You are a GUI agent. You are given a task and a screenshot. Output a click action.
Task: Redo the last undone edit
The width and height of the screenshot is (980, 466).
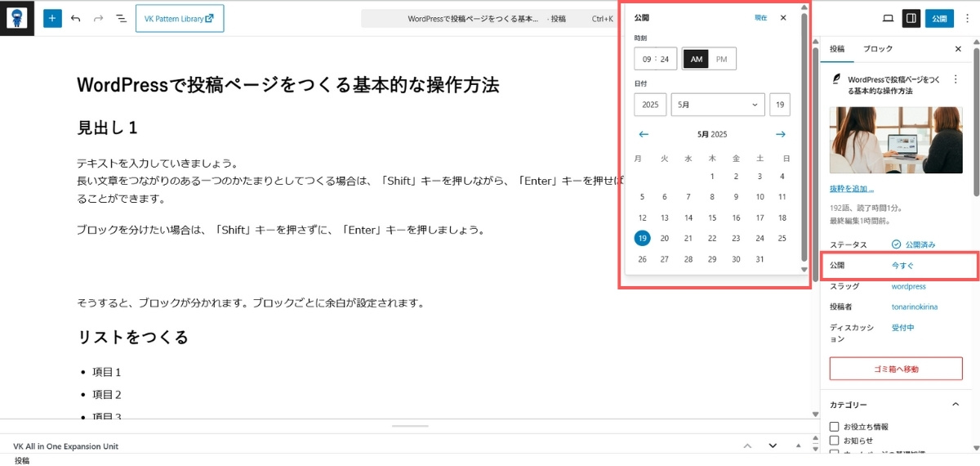pyautogui.click(x=98, y=18)
